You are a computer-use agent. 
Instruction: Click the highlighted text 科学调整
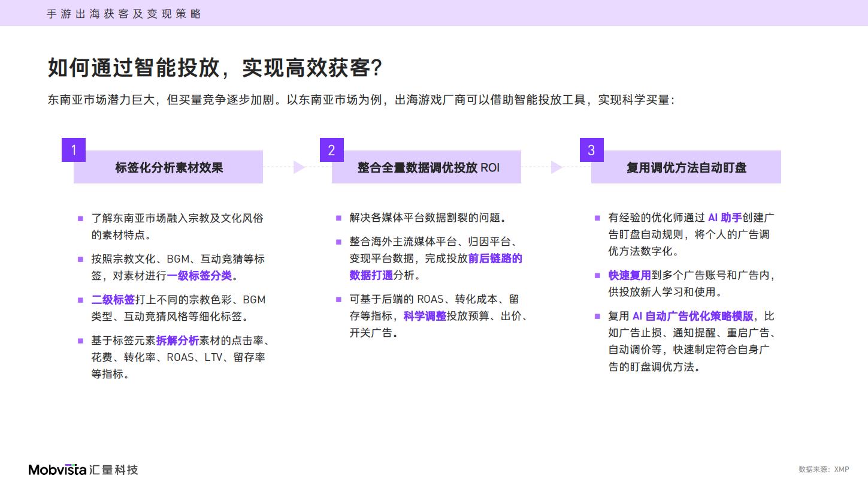coord(425,316)
